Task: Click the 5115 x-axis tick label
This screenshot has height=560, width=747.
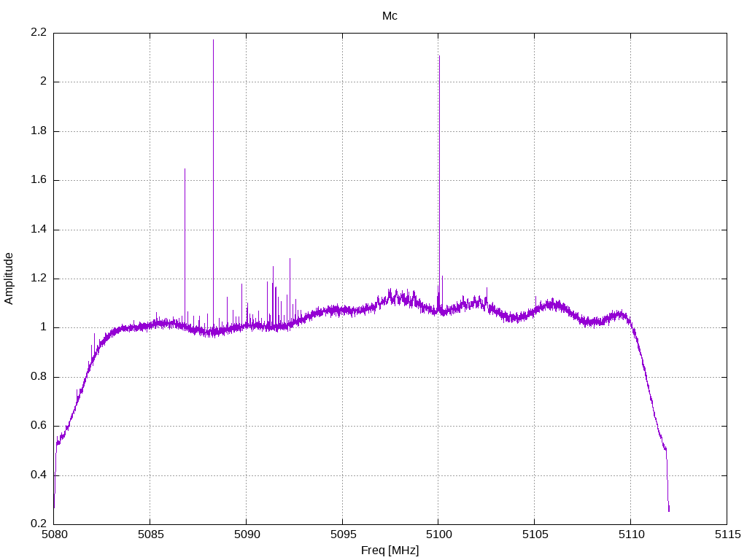Action: (727, 534)
